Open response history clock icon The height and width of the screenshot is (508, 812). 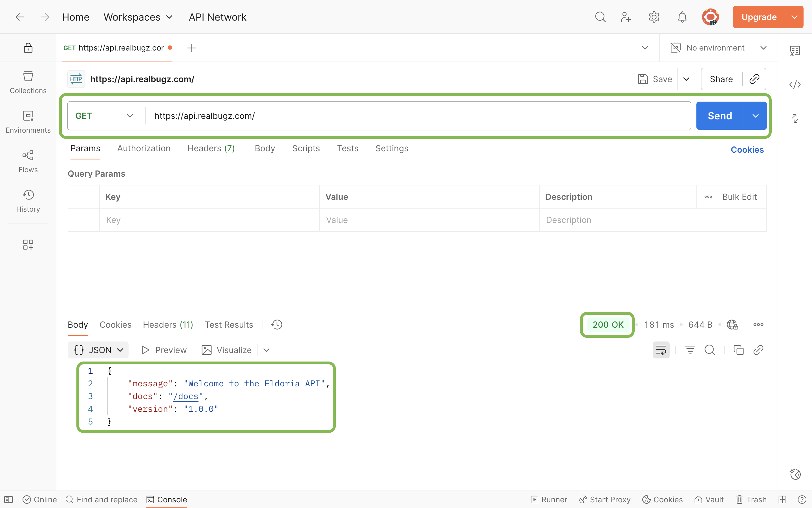(x=277, y=325)
